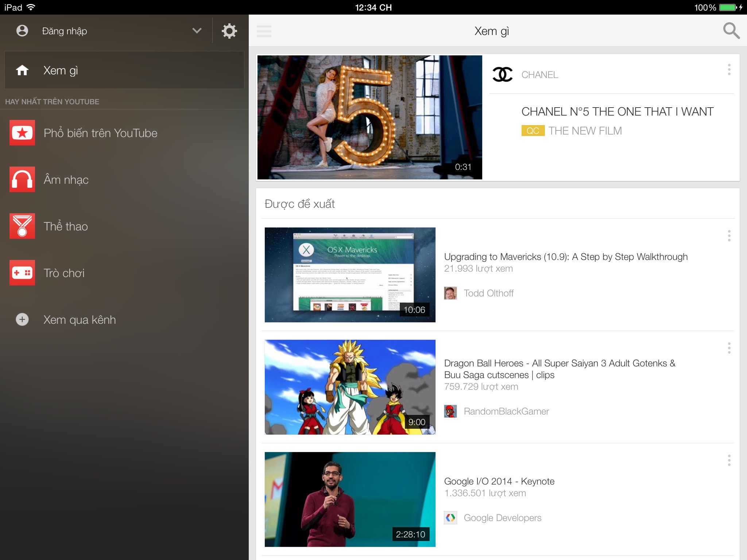Open Upgrading to Mavericks video title
The image size is (747, 560).
pyautogui.click(x=566, y=257)
